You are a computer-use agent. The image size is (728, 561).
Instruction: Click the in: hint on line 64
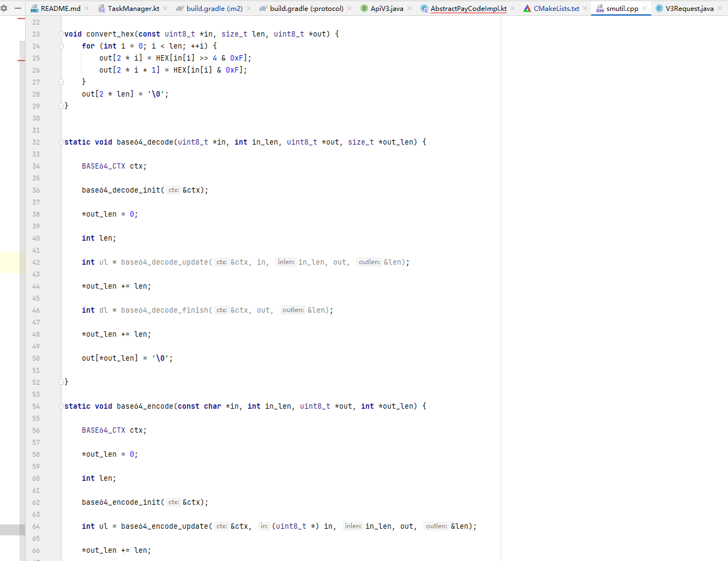(264, 526)
